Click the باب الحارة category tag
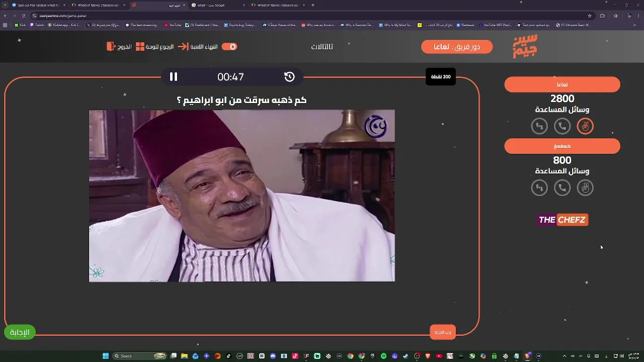The height and width of the screenshot is (362, 644). tap(443, 332)
